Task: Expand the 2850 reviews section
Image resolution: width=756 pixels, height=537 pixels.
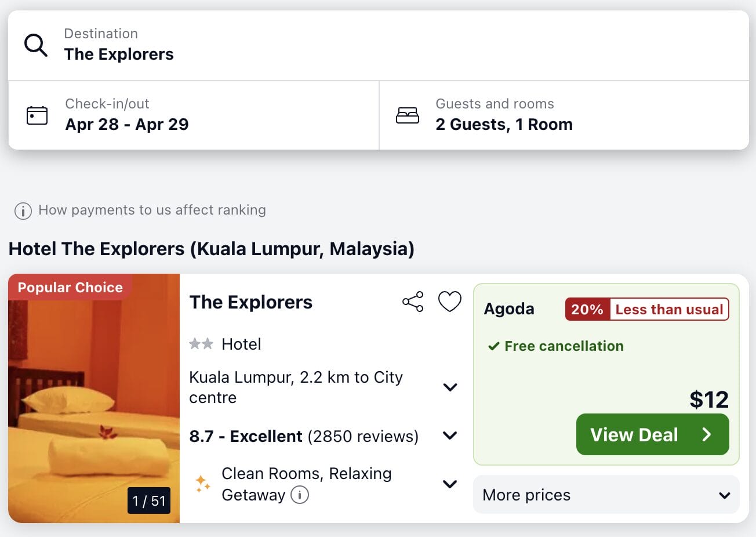Action: click(x=449, y=436)
